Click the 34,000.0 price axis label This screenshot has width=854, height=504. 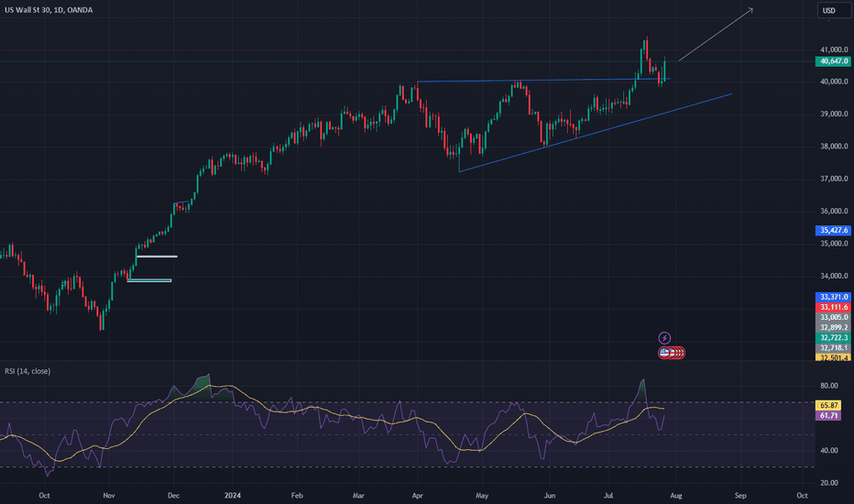(834, 276)
